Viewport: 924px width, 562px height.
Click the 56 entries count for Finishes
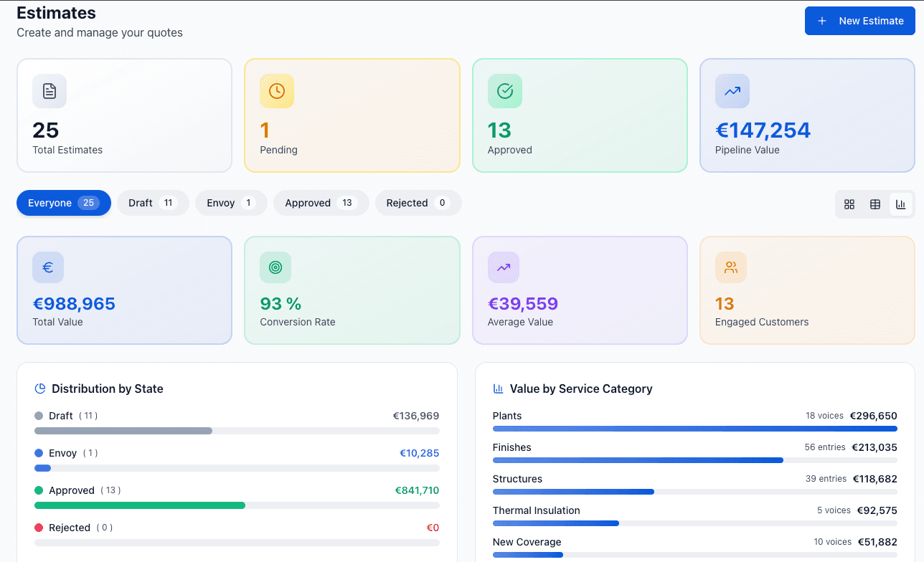pos(825,447)
